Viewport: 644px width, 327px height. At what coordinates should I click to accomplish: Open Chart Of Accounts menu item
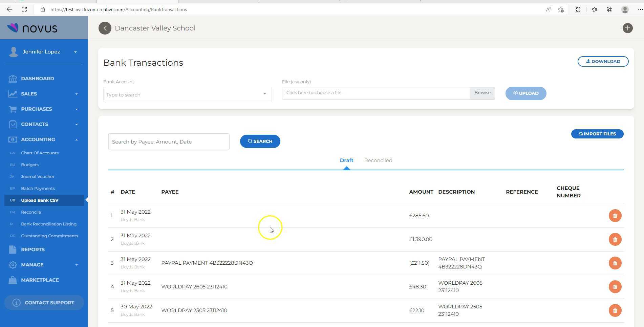[40, 153]
